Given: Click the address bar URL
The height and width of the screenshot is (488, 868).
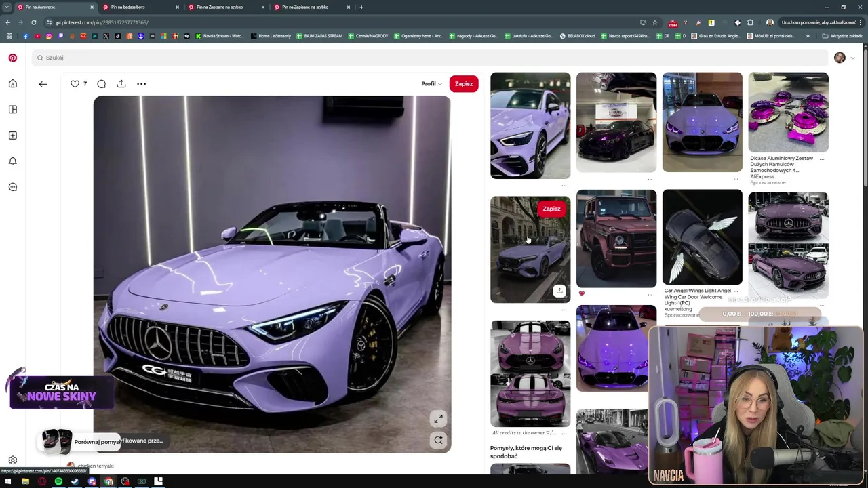Looking at the screenshot, I should point(102,22).
